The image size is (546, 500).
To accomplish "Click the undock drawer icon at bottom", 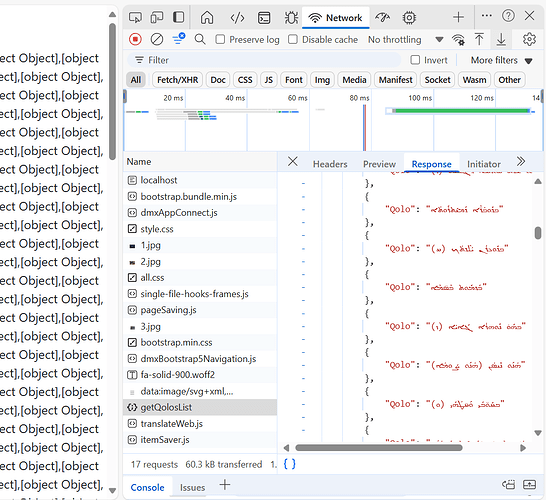I will (508, 484).
